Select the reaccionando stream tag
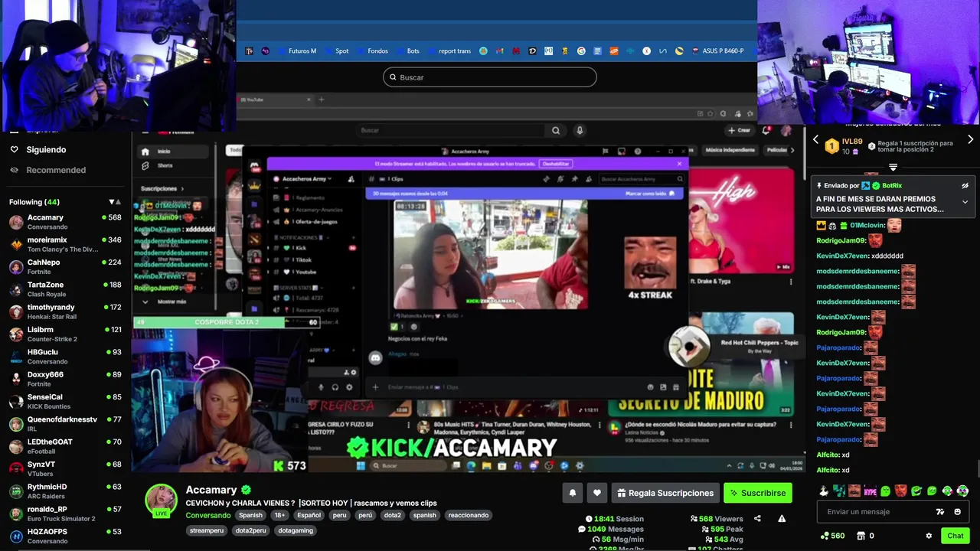This screenshot has height=551, width=980. 469,515
